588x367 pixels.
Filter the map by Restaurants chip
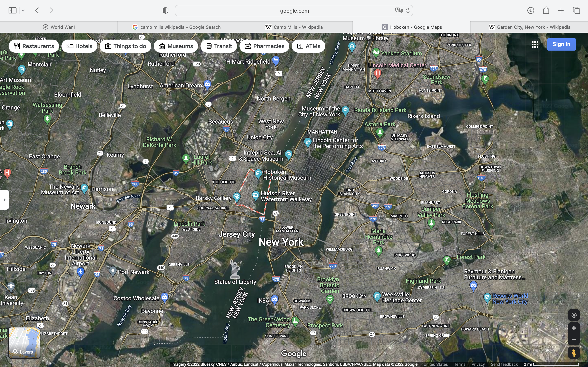(x=34, y=46)
